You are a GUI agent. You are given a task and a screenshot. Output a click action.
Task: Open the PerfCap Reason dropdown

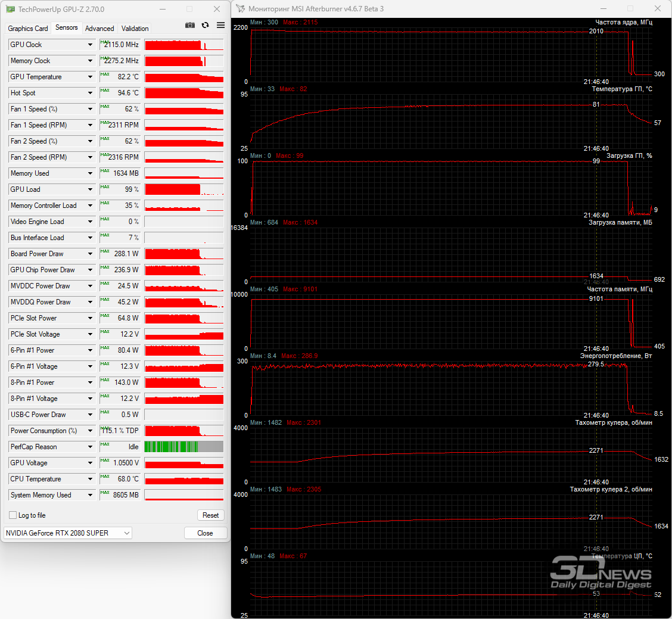(90, 447)
